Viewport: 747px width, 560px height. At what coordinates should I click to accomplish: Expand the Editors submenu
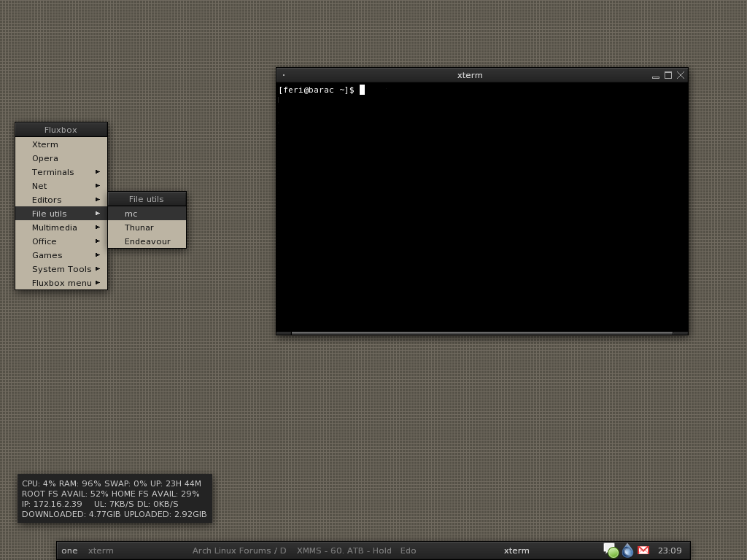[x=61, y=200]
